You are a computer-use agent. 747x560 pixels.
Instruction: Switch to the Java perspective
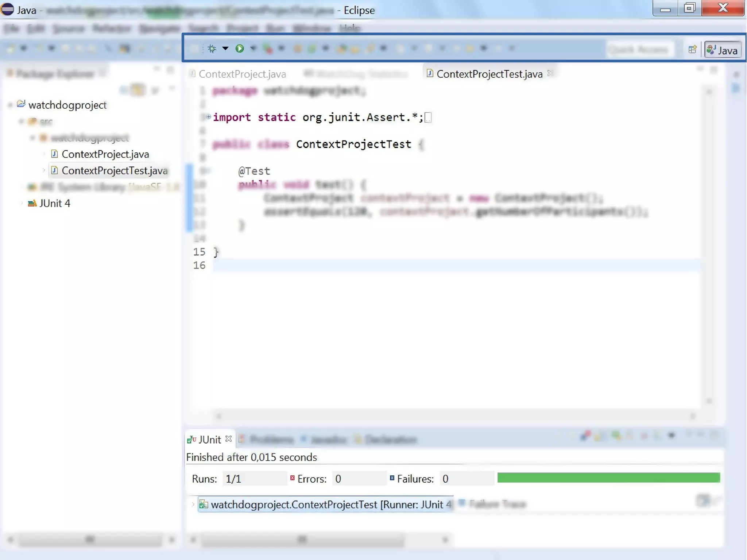[723, 50]
